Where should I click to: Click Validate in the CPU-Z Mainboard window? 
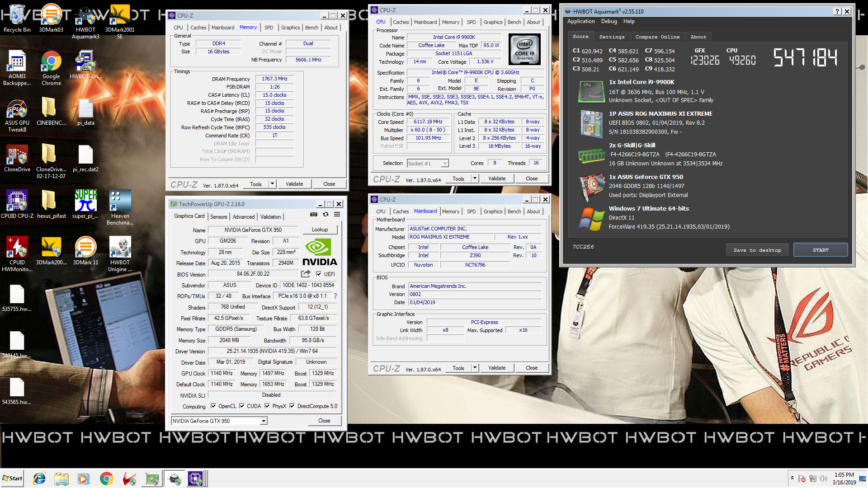(x=497, y=368)
